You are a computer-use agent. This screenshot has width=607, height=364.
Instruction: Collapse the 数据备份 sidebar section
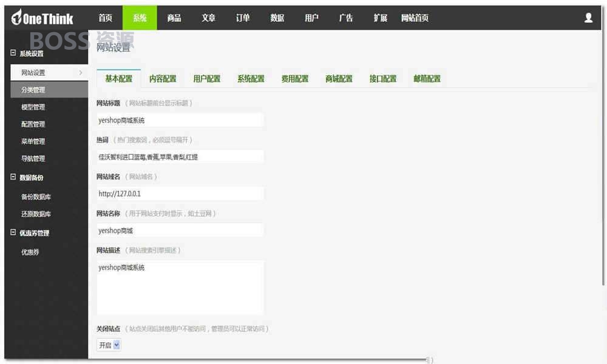coord(13,177)
